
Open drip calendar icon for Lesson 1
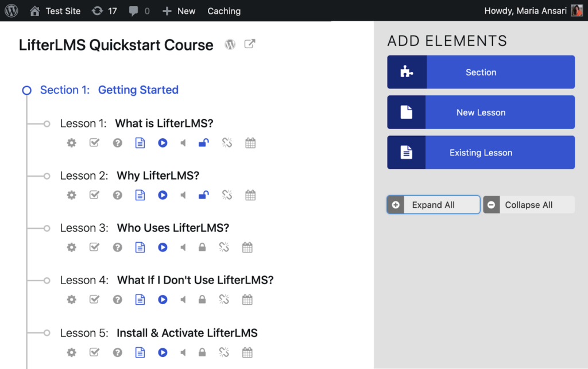tap(250, 143)
